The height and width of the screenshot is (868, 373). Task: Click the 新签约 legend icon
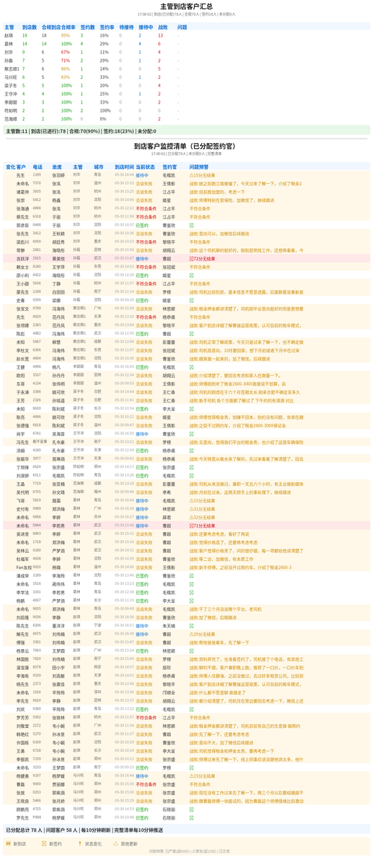click(44, 843)
